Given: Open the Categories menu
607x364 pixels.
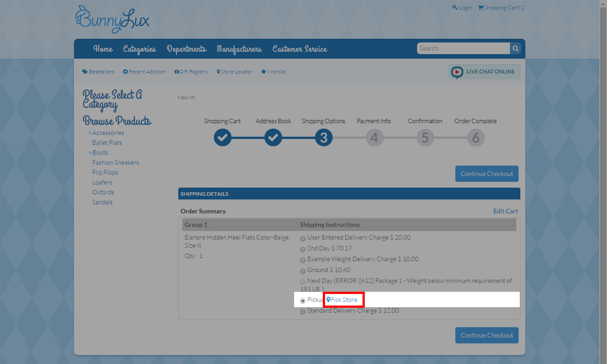Looking at the screenshot, I should (140, 49).
